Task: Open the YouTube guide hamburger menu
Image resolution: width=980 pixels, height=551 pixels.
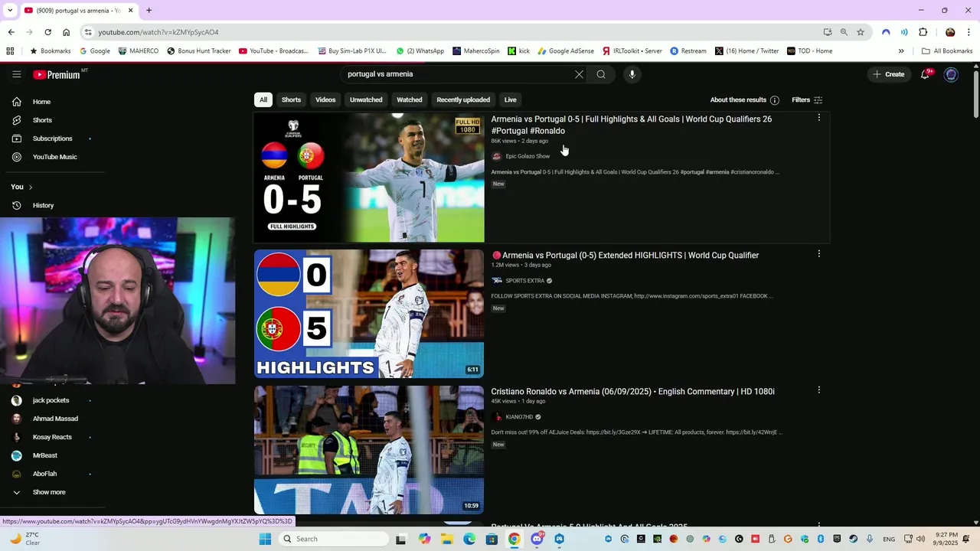Action: point(16,74)
